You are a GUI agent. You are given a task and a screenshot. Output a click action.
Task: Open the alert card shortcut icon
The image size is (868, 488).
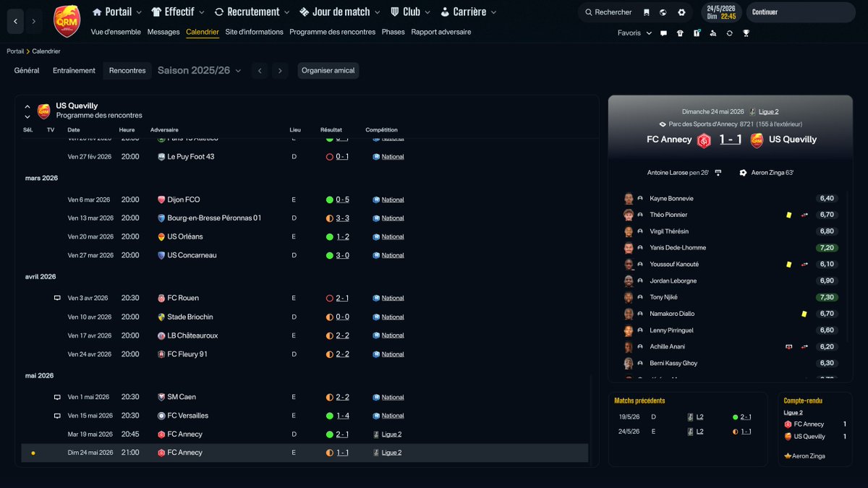(x=697, y=33)
